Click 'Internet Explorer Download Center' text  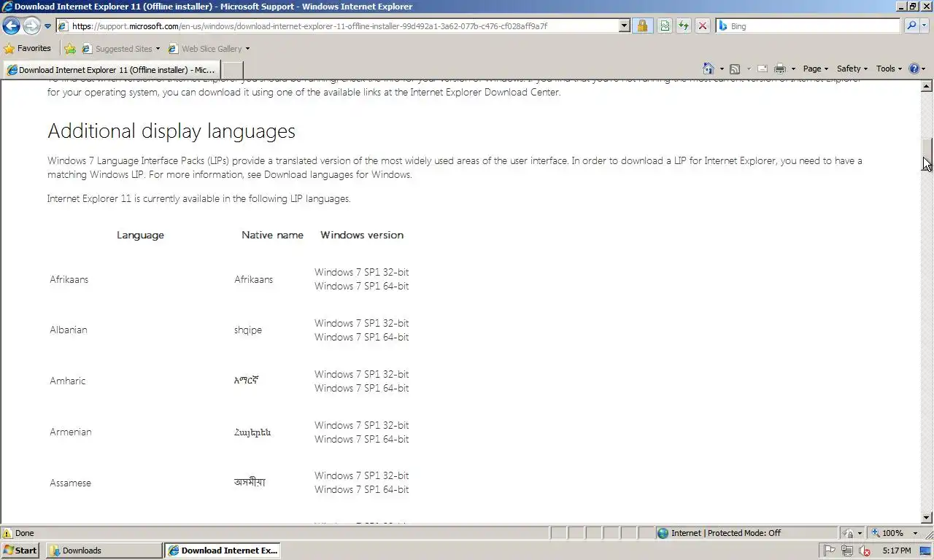pos(485,93)
